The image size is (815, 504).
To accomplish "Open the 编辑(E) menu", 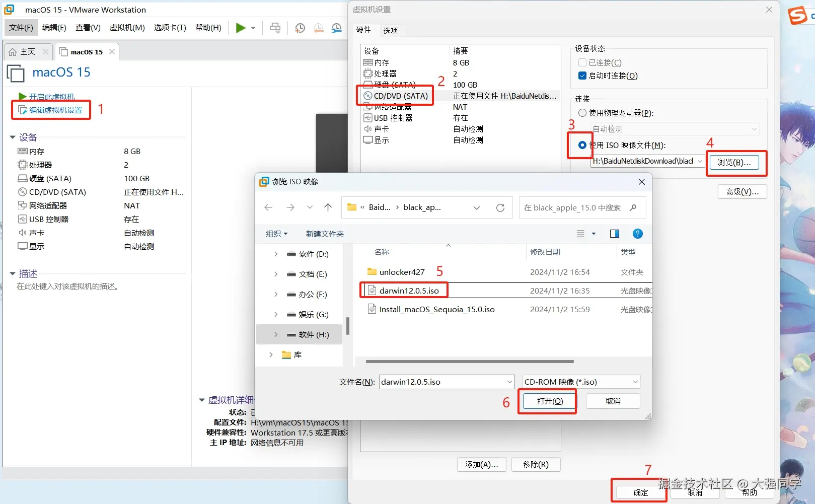I will [x=54, y=28].
